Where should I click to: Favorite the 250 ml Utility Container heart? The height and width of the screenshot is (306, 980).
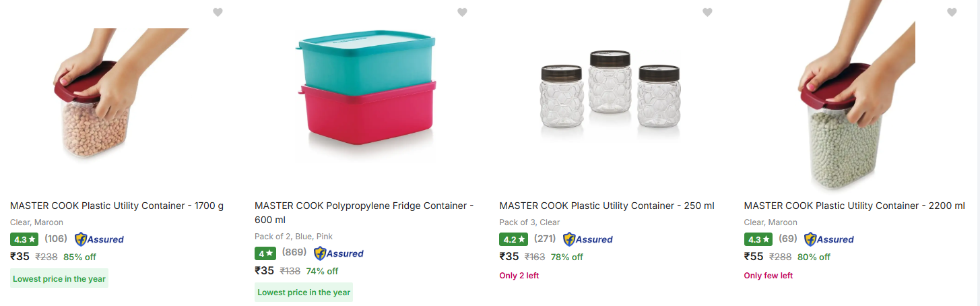[x=707, y=12]
